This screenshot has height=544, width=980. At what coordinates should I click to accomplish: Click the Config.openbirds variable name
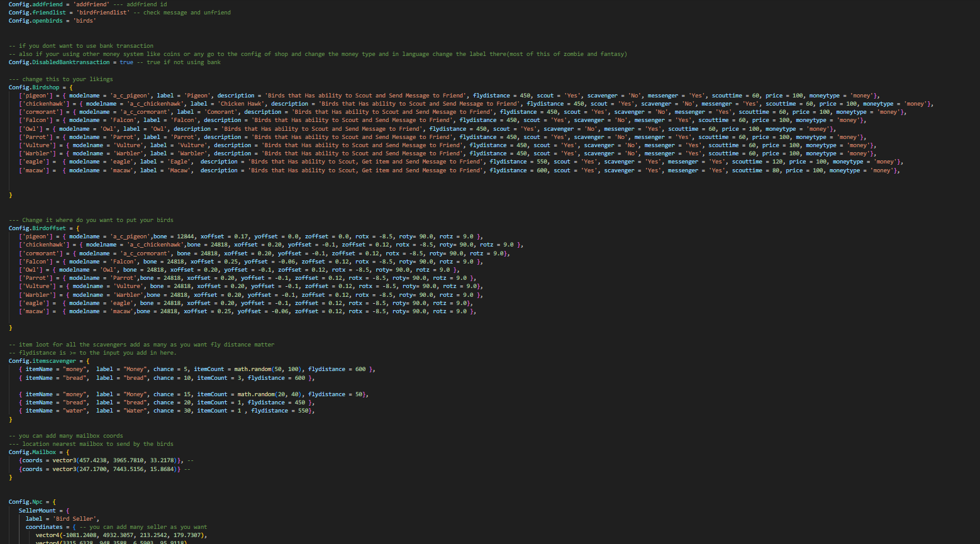coord(35,21)
